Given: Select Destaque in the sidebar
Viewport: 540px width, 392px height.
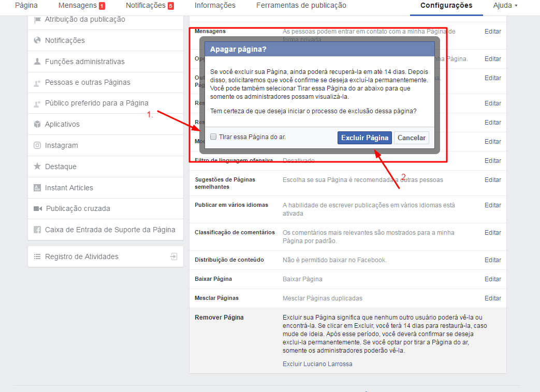Looking at the screenshot, I should click(x=106, y=167).
